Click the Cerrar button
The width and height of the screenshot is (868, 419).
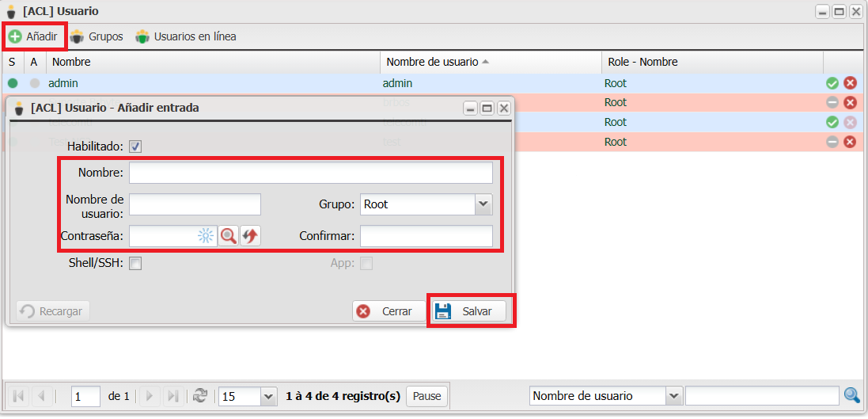[387, 311]
